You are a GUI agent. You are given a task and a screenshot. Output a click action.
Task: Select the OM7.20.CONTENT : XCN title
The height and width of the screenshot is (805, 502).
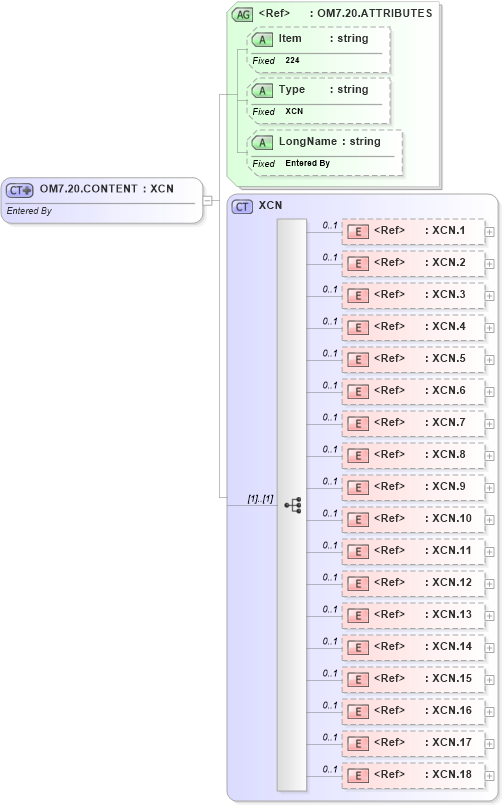[x=107, y=189]
